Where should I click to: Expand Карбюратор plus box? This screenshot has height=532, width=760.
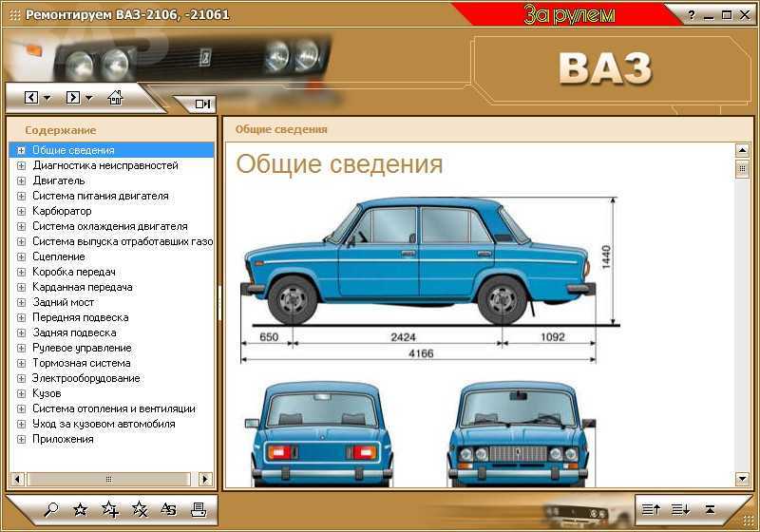tap(21, 211)
